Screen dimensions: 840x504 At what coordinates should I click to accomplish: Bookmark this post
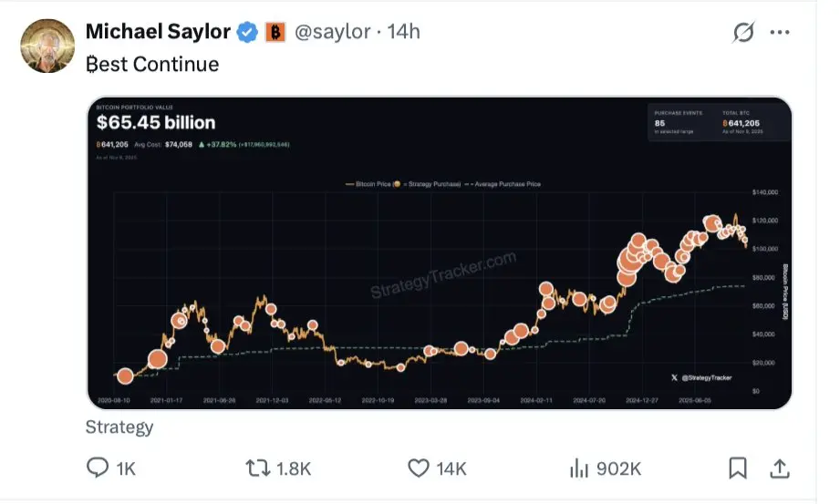(737, 468)
